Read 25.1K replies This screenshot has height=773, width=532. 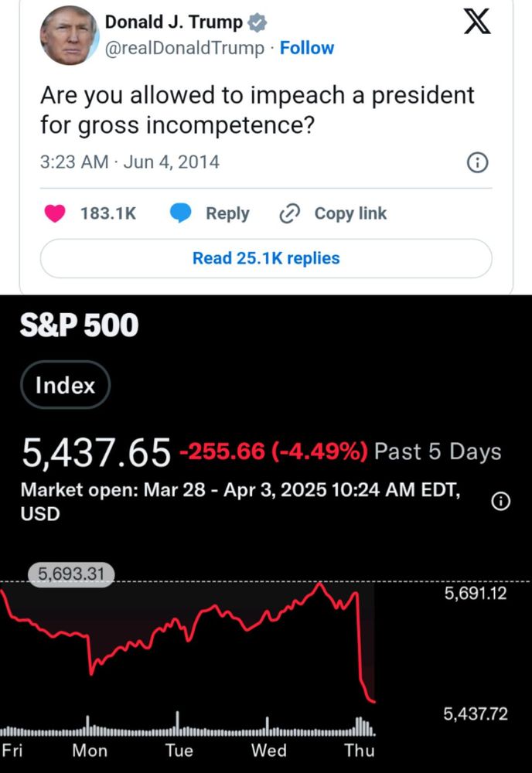click(266, 258)
